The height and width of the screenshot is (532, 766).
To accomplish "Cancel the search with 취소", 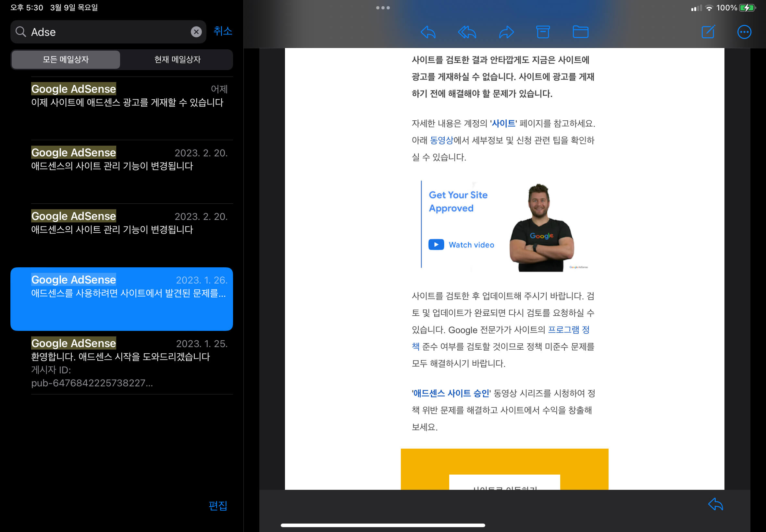I will coord(223,31).
